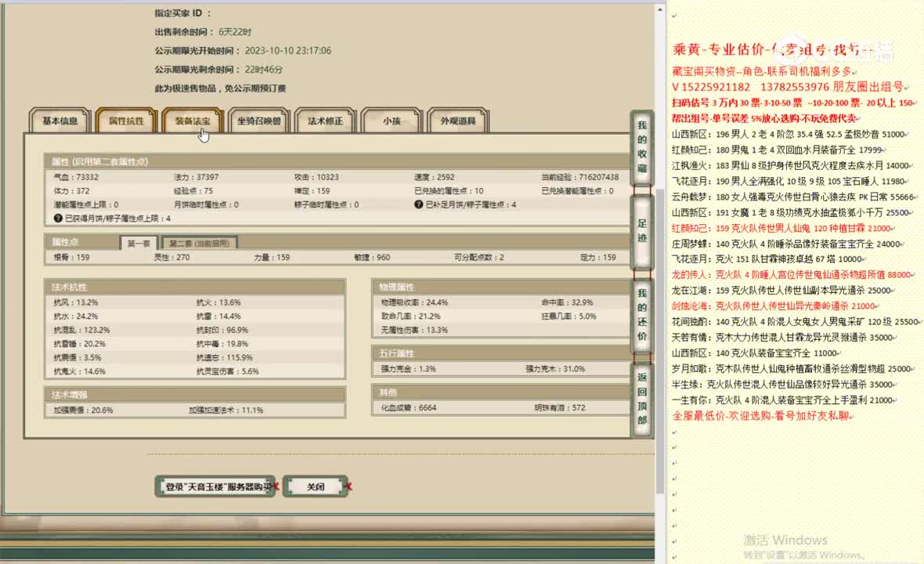The width and height of the screenshot is (924, 564).
Task: Click 当前经验：716207438 text
Action: tap(580, 177)
